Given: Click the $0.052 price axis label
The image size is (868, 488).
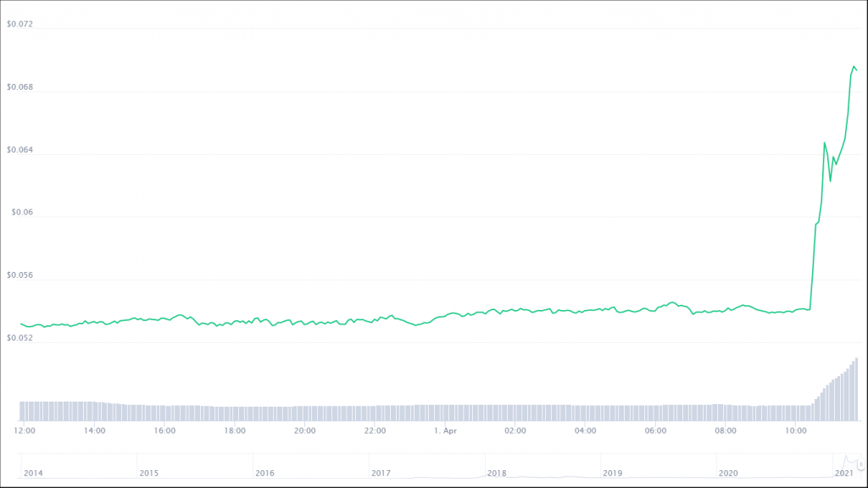Looking at the screenshot, I should pyautogui.click(x=19, y=338).
